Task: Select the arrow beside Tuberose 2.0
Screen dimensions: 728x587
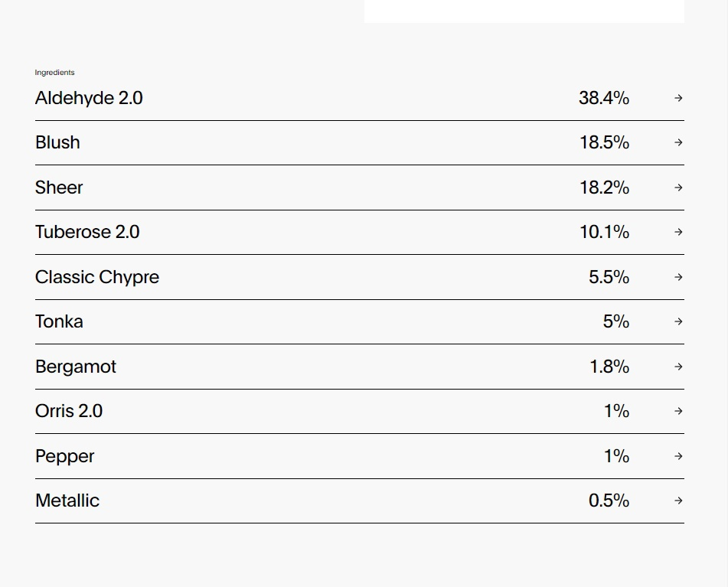Action: (x=678, y=232)
